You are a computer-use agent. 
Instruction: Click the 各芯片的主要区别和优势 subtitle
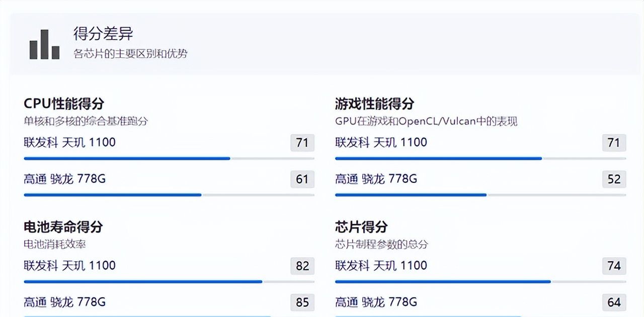[130, 54]
